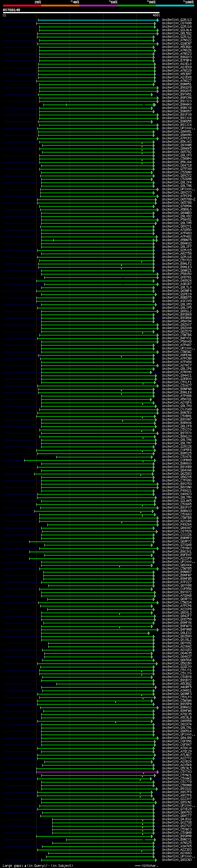Click the label UniRef100_A7LNG7
The image size is (197, 868).
pyautogui.click(x=177, y=755)
